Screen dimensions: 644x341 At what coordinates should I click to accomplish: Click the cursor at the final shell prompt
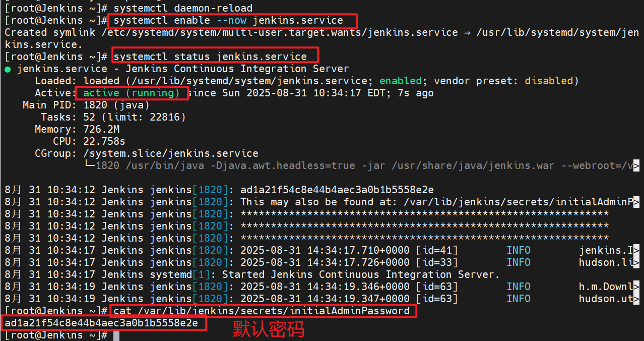point(116,335)
